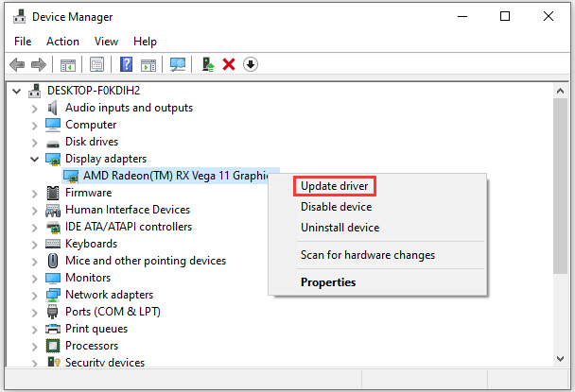The height and width of the screenshot is (392, 575).
Task: Expand the Processors chevron
Action: 34,347
